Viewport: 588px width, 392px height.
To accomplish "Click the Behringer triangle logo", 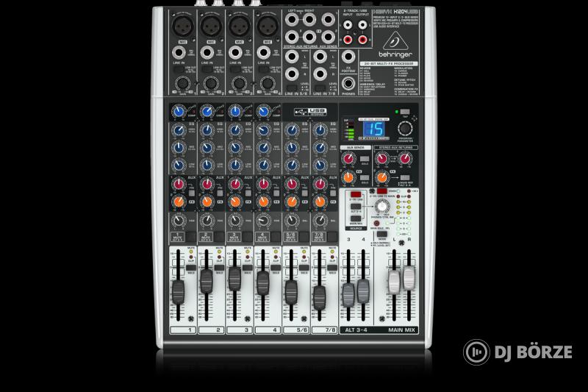I will coord(395,40).
